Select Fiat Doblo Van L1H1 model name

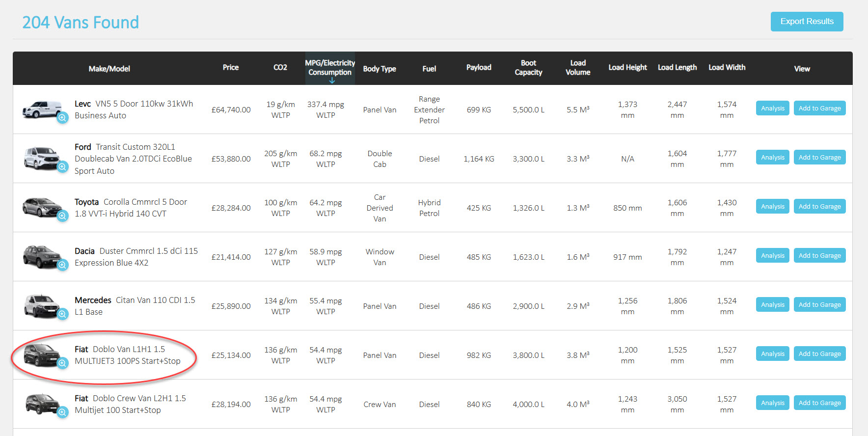tap(128, 355)
